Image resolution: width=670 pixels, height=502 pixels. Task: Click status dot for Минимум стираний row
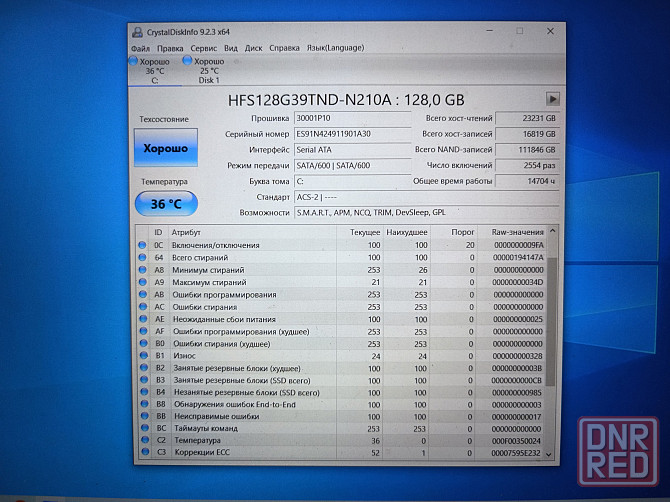click(143, 270)
